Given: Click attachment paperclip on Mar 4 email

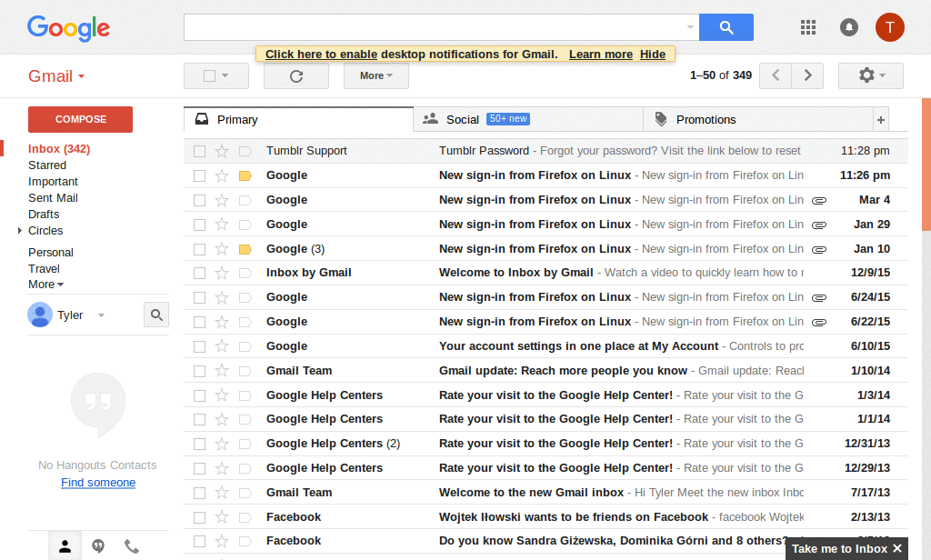Looking at the screenshot, I should click(819, 201).
